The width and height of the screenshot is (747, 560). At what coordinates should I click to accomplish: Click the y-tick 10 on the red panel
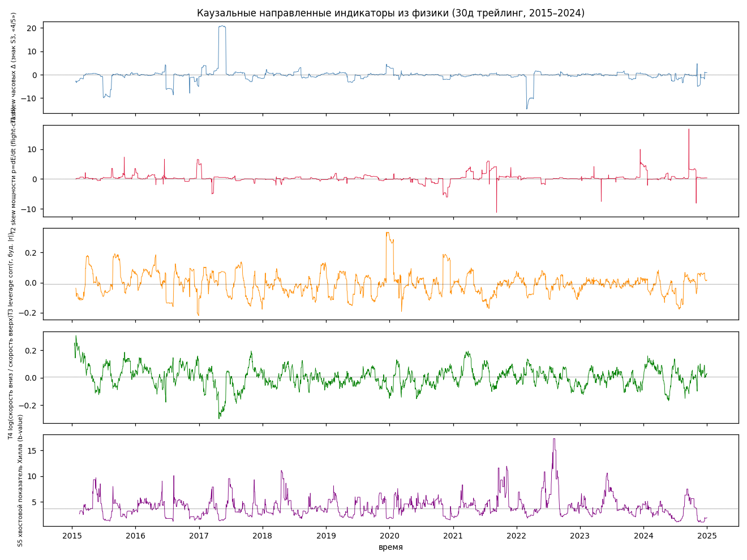pyautogui.click(x=32, y=149)
